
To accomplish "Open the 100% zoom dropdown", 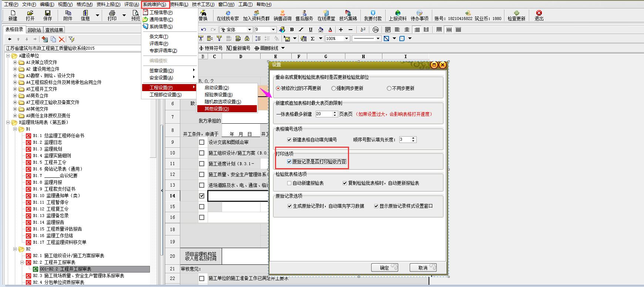I will click(346, 39).
